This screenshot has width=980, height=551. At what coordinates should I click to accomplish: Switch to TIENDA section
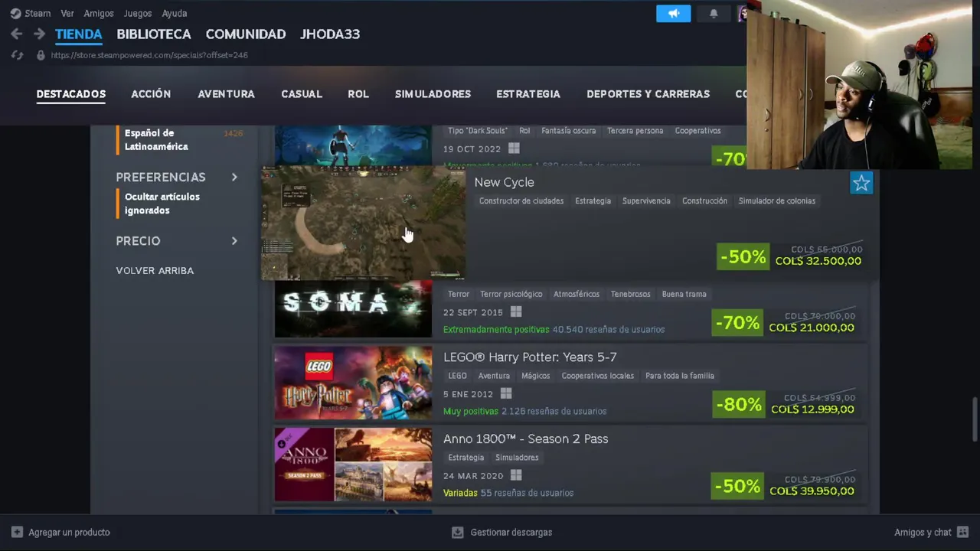tap(78, 34)
